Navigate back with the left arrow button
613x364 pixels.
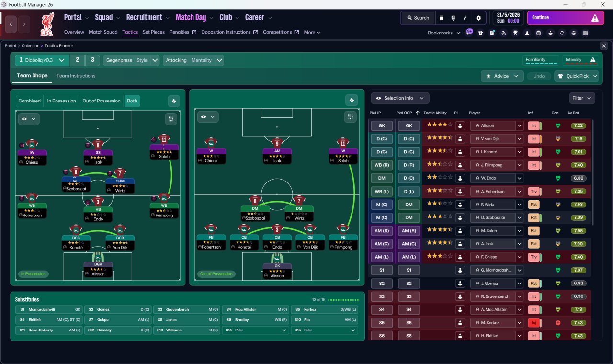pyautogui.click(x=11, y=24)
